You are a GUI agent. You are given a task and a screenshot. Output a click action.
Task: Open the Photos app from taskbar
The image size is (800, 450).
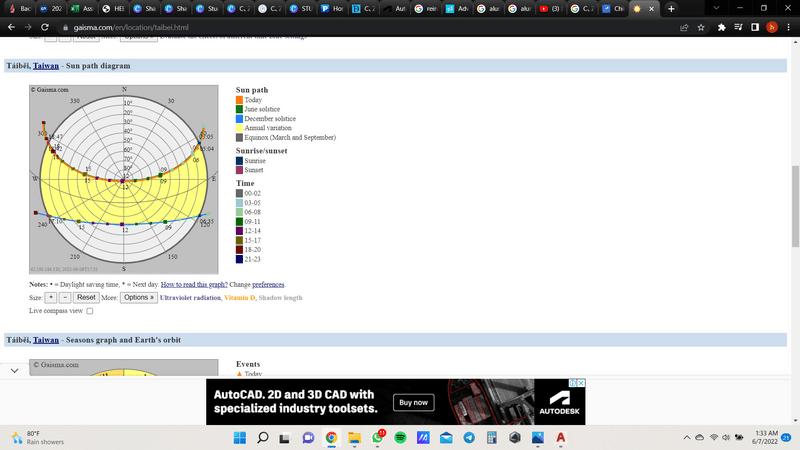point(538,437)
